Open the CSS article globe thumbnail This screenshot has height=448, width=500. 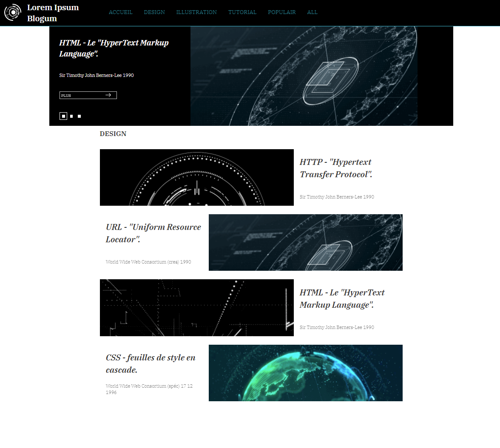coord(305,373)
